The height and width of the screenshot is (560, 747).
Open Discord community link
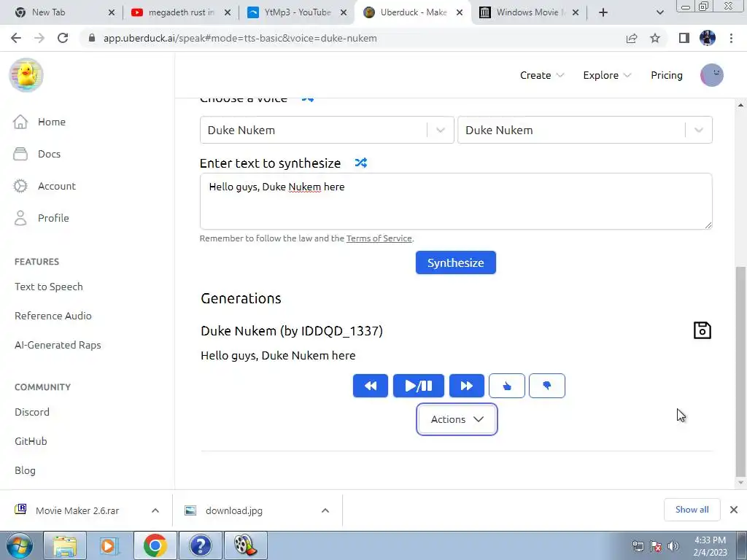[32, 412]
